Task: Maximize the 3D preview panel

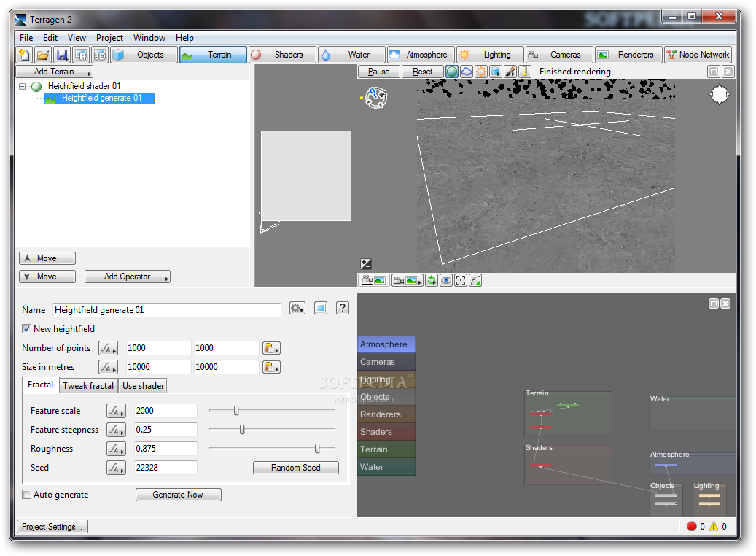Action: coord(714,72)
